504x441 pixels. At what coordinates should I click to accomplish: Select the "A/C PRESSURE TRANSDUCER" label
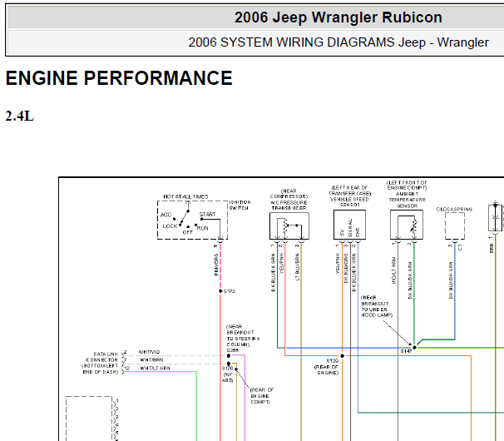[x=289, y=206]
